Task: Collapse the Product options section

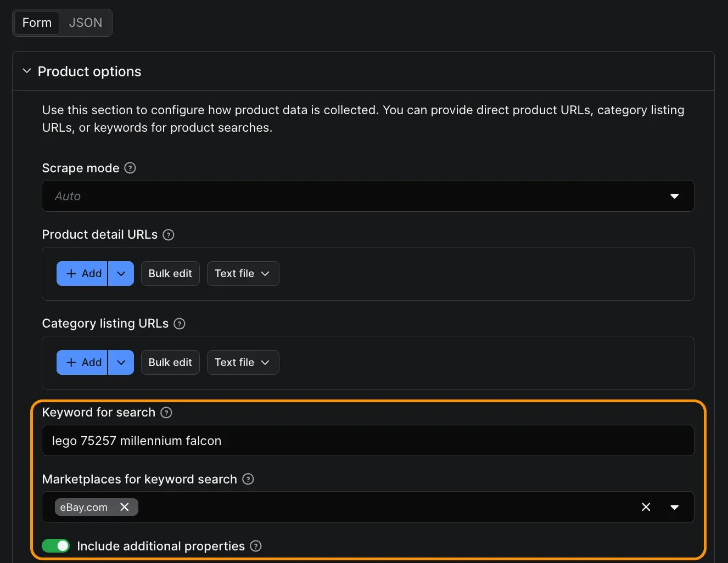Action: point(26,71)
